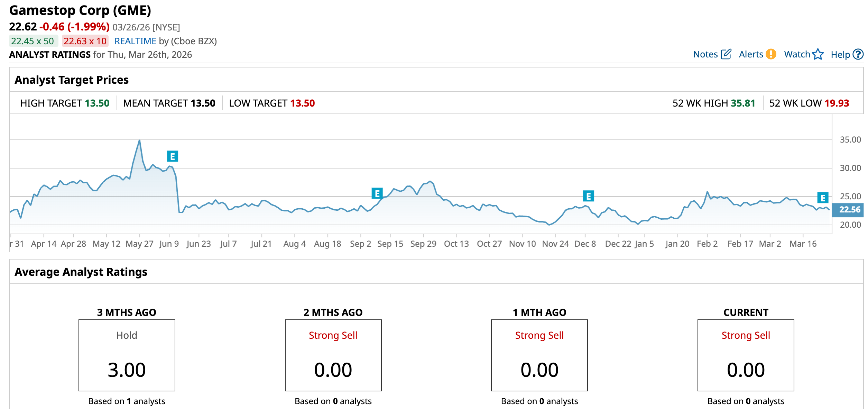Open the Help text link

840,54
